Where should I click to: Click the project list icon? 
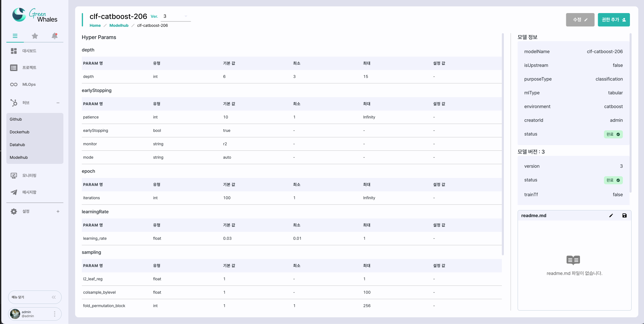pyautogui.click(x=14, y=68)
